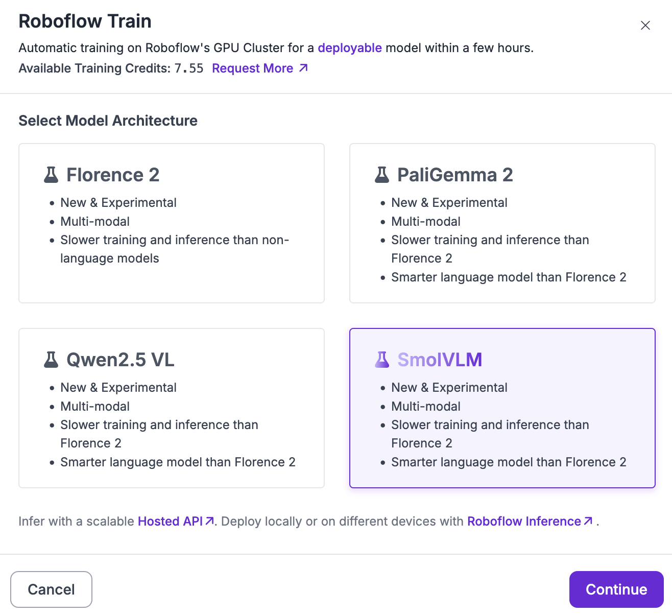Click the arrow icon after Request More

pyautogui.click(x=303, y=68)
